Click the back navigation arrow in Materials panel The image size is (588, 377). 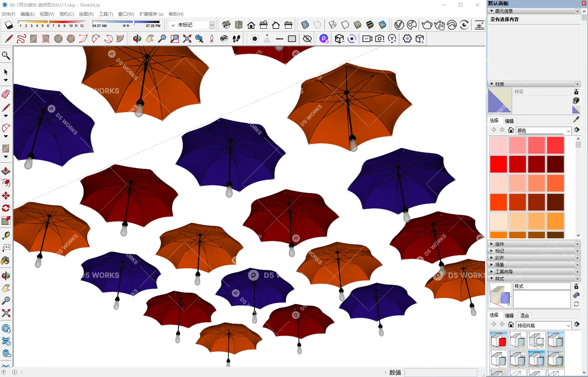coord(493,130)
